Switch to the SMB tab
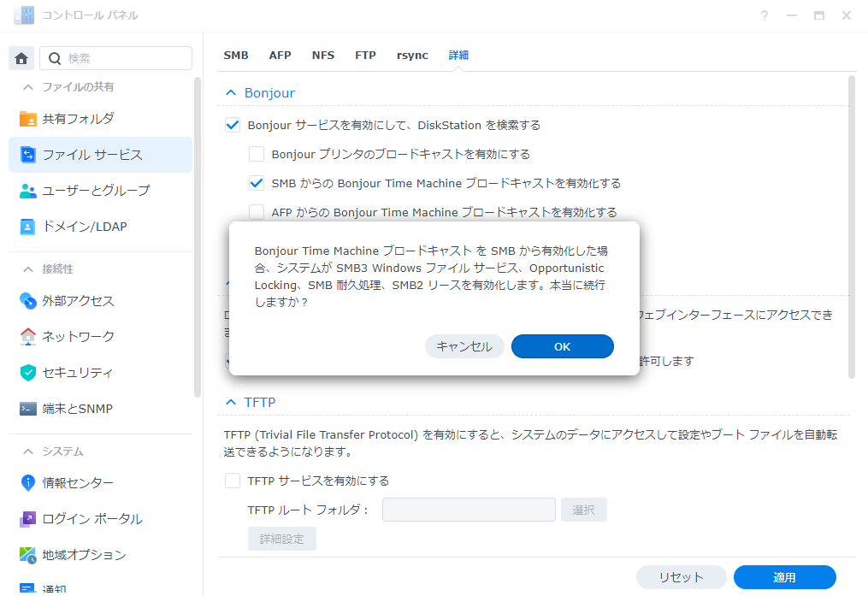Viewport: 868px width, 596px height. (236, 56)
